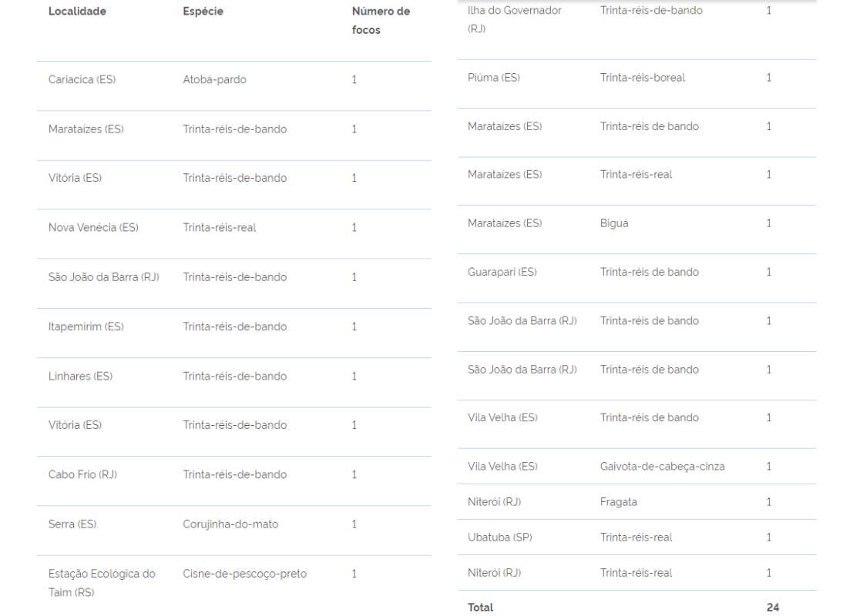863x616 pixels.
Task: Click the Nova Venécia (ES) row
Action: tap(234, 228)
